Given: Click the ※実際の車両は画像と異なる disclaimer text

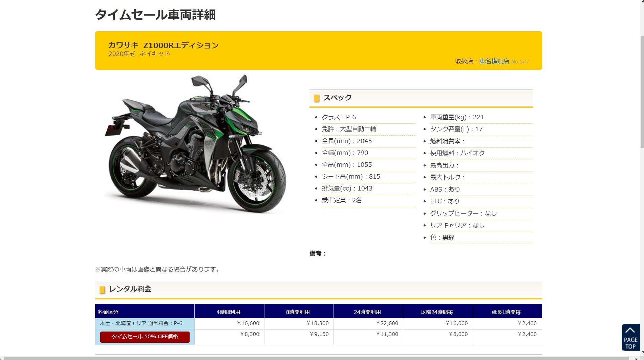Looking at the screenshot, I should click(x=158, y=269).
